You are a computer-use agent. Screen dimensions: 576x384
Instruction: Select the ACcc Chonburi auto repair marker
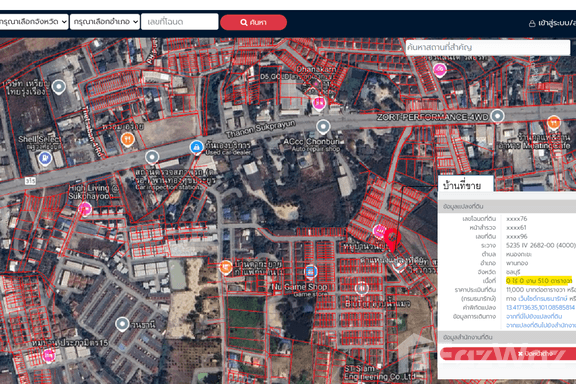coord(323,127)
